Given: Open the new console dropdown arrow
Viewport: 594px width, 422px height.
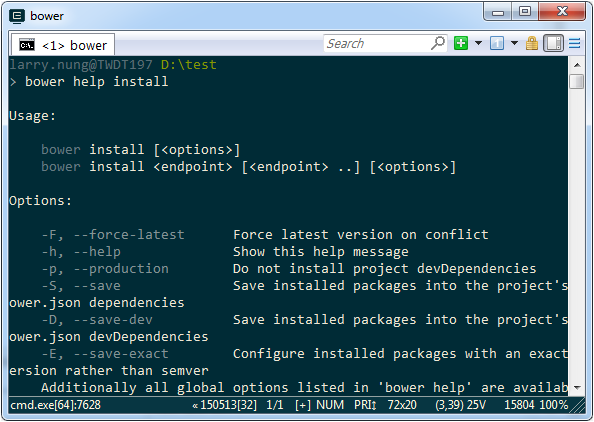Looking at the screenshot, I should pos(478,43).
